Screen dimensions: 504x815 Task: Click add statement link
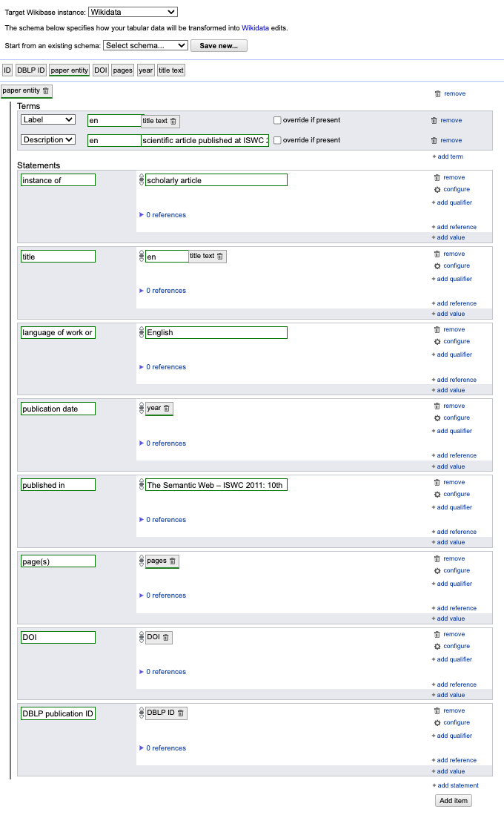pyautogui.click(x=457, y=785)
